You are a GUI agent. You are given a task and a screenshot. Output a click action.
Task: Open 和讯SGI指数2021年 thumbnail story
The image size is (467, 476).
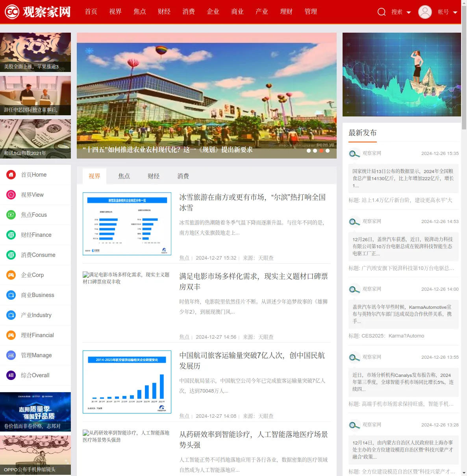tap(35, 139)
